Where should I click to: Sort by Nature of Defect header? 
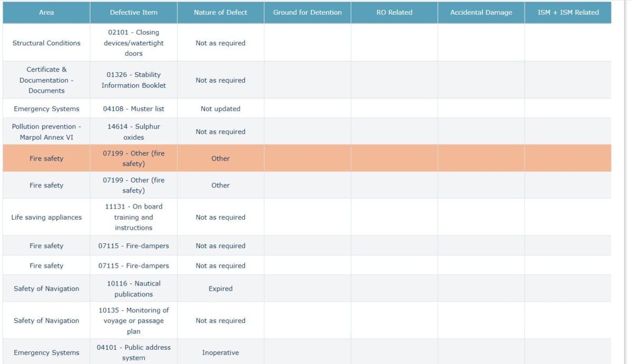pyautogui.click(x=220, y=12)
